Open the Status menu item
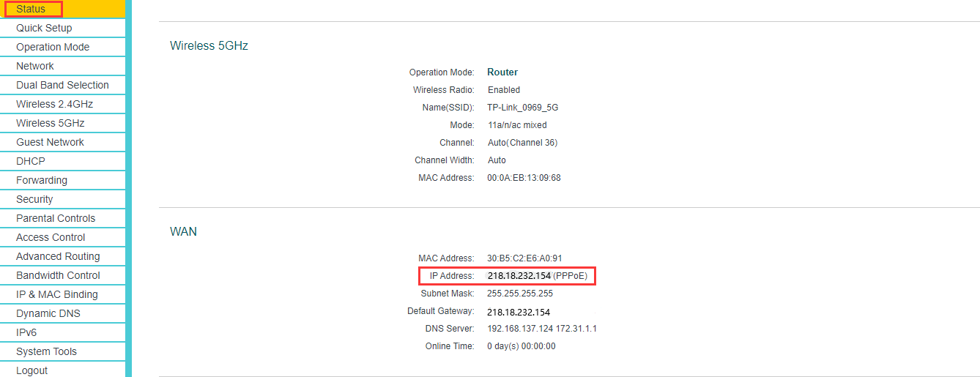The image size is (980, 377). point(62,9)
